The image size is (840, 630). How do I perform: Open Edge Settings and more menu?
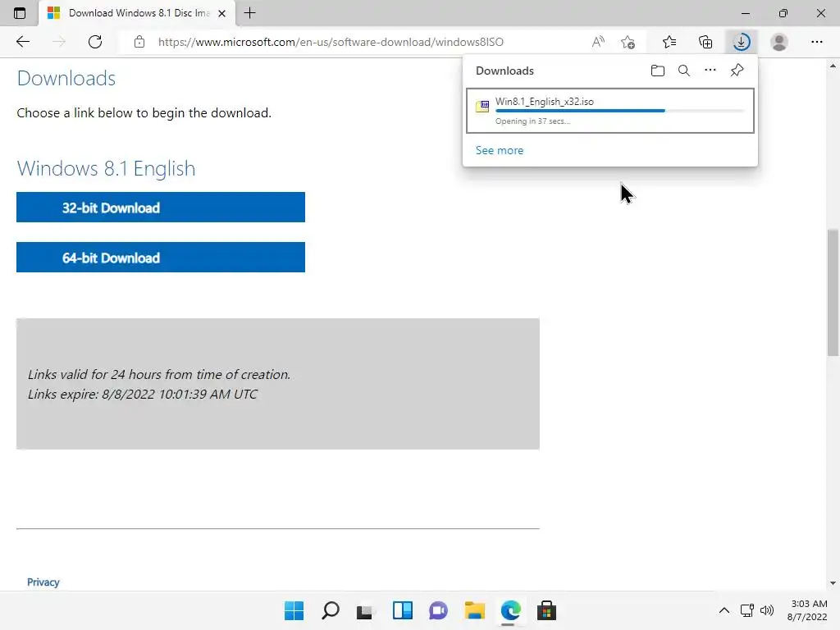pos(816,42)
